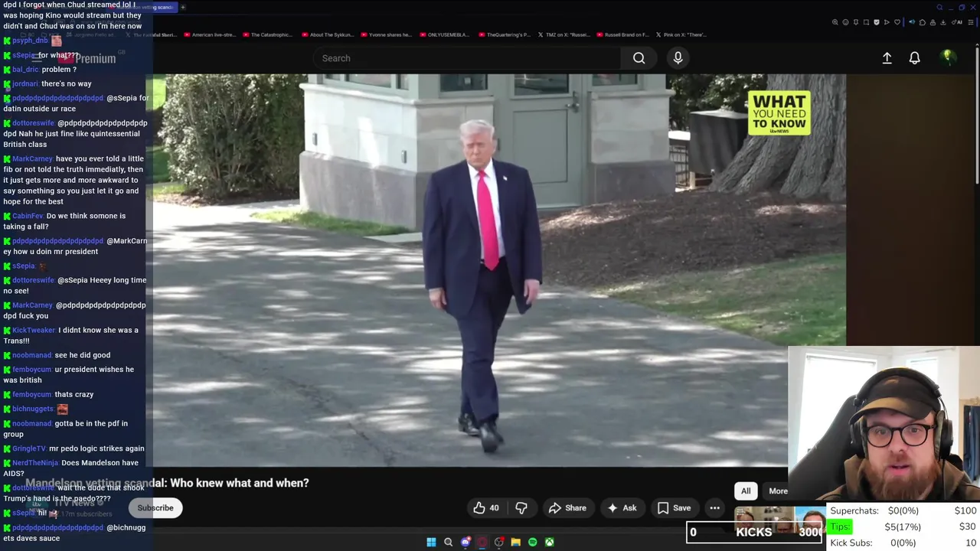
Task: Click chat username 'MarkCarney' in fib message
Action: coord(32,158)
